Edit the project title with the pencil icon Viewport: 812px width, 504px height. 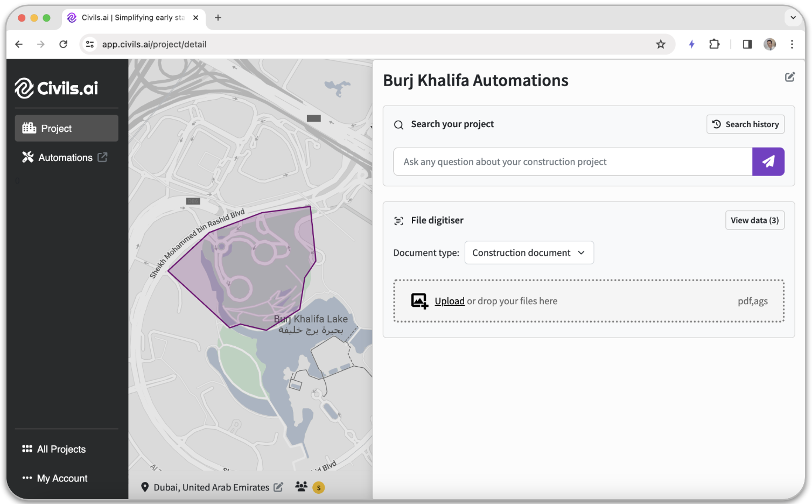point(790,77)
